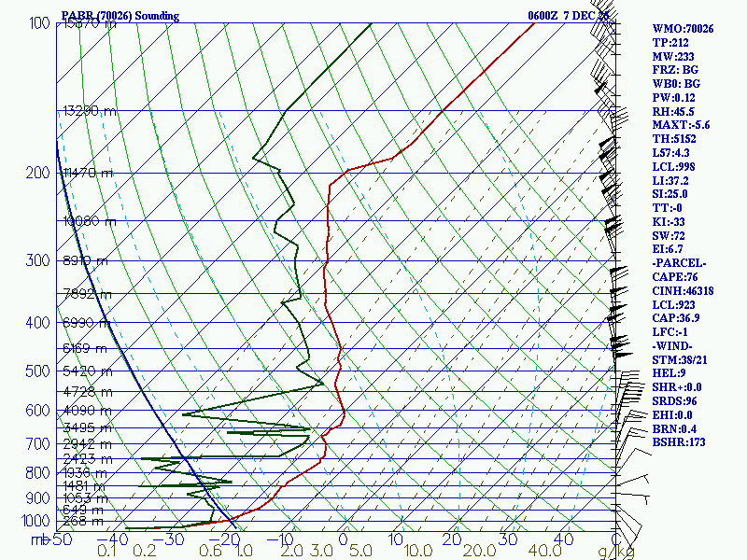Click the 6990 m height label
Image resolution: width=747 pixels, height=560 pixels.
[86, 323]
